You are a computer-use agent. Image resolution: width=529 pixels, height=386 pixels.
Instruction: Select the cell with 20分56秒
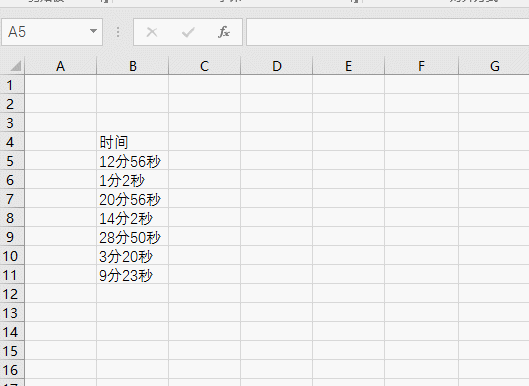132,198
